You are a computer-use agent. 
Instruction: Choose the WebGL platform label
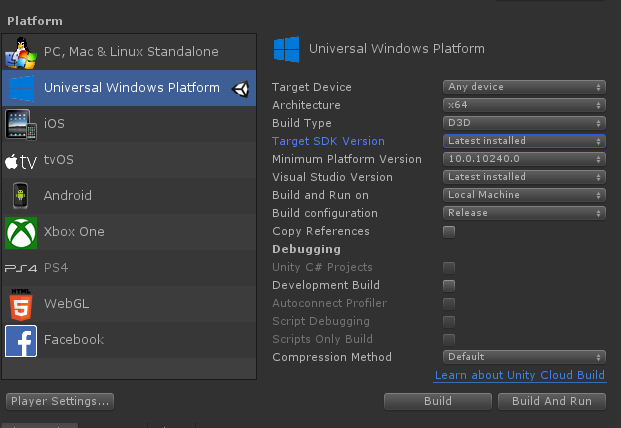tap(67, 304)
